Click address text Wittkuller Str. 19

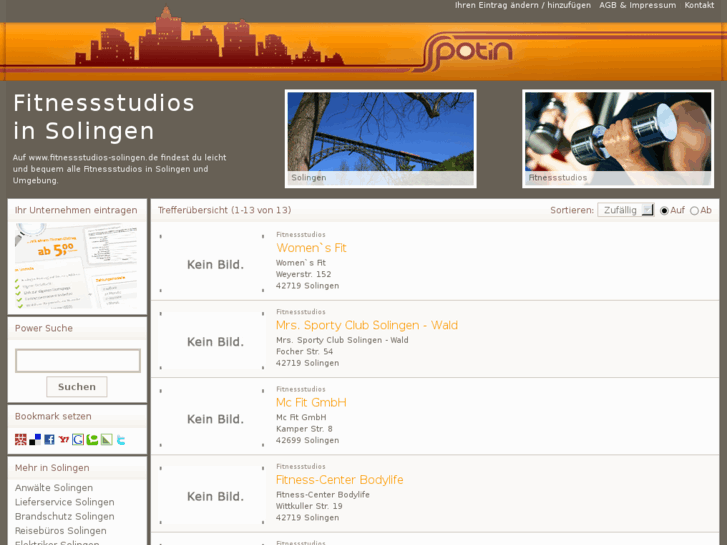coord(309,506)
